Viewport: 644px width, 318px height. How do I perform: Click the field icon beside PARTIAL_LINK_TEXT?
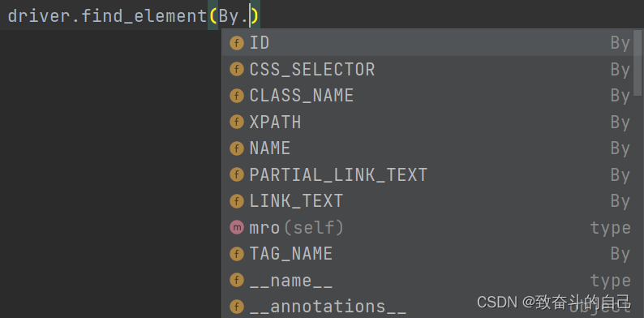coord(237,175)
